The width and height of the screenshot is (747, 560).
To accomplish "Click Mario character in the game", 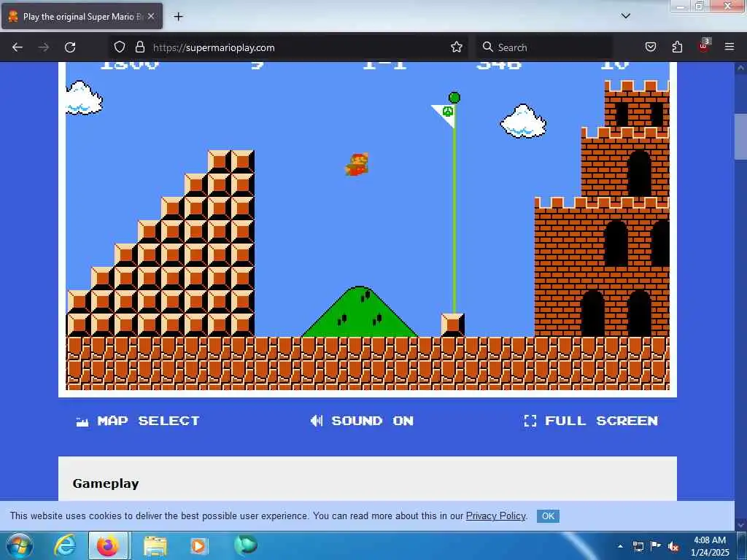I will point(357,164).
